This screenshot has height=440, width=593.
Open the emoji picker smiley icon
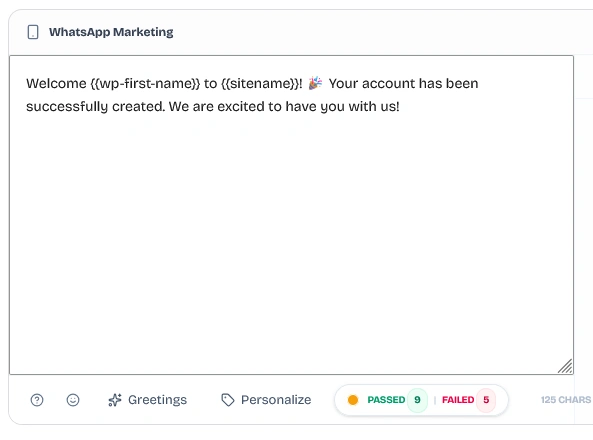coord(73,400)
